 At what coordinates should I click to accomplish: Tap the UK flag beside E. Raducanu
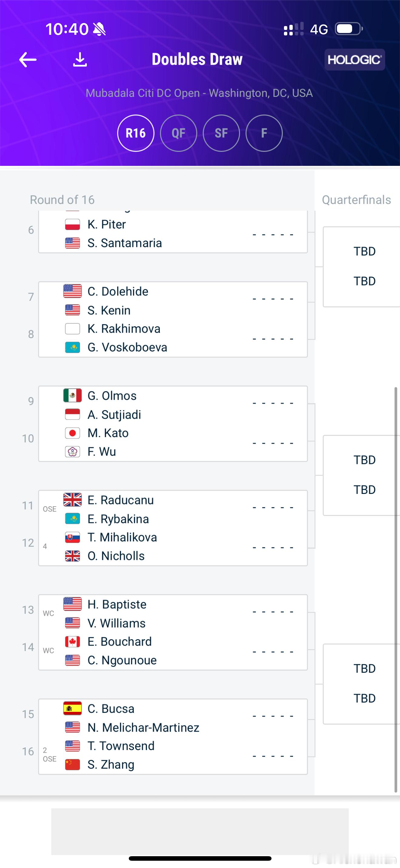(x=72, y=500)
